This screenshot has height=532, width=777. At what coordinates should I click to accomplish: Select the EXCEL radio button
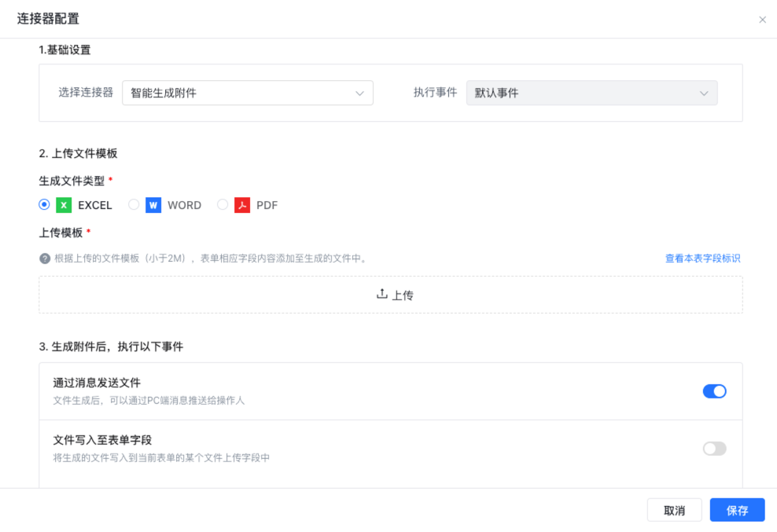(45, 204)
